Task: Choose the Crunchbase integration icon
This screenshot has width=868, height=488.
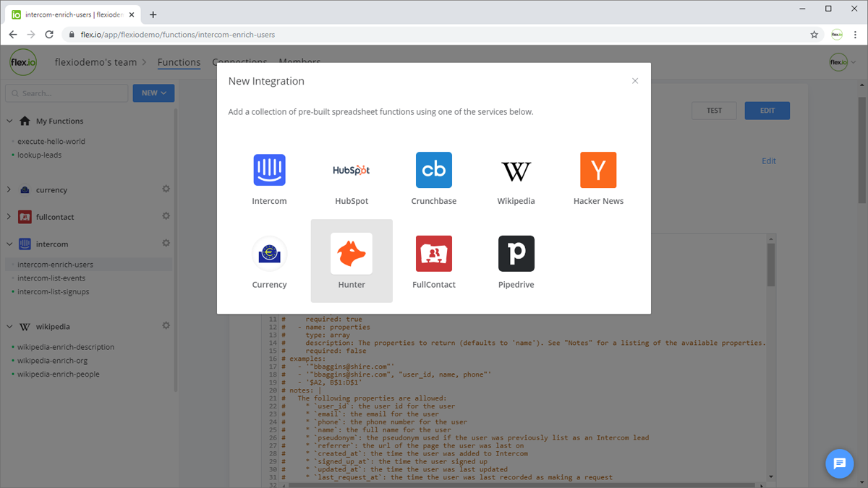Action: (434, 170)
